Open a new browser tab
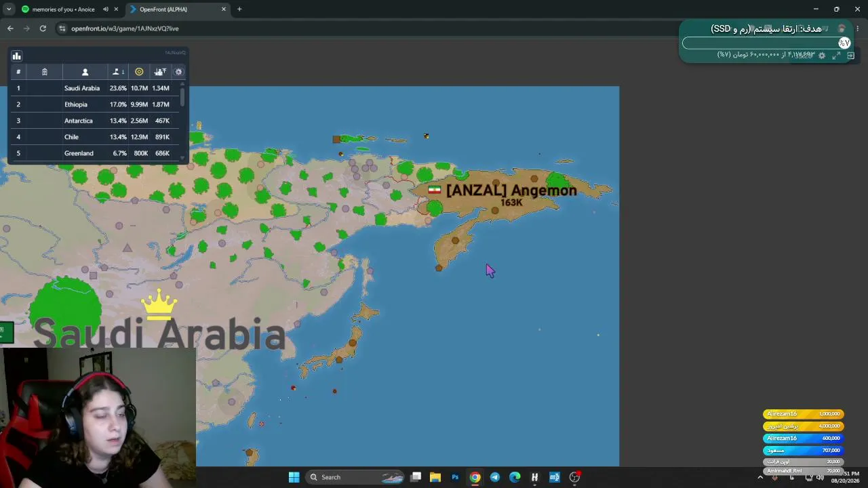The height and width of the screenshot is (488, 868). pos(239,9)
